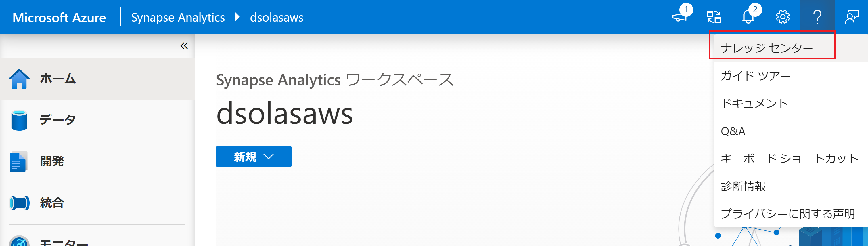The width and height of the screenshot is (868, 246).
Task: Choose Q&A in the help menu
Action: pos(733,131)
